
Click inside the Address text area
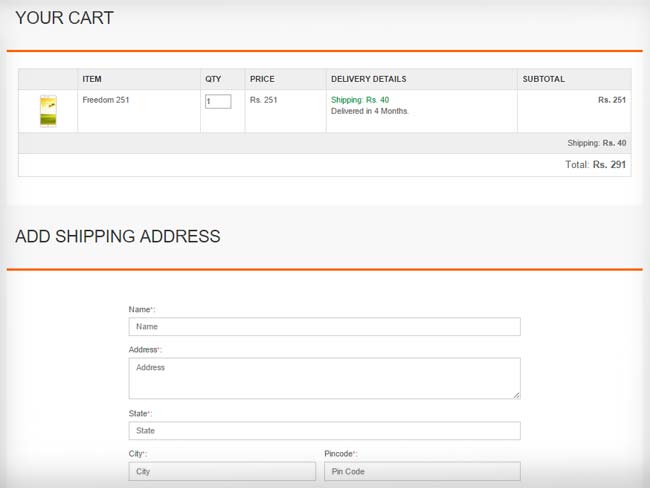click(x=324, y=378)
